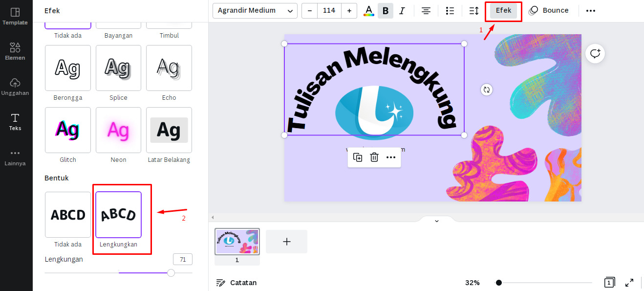The width and height of the screenshot is (644, 291).
Task: Collapse the canvas panel with the down chevron
Action: point(436,221)
